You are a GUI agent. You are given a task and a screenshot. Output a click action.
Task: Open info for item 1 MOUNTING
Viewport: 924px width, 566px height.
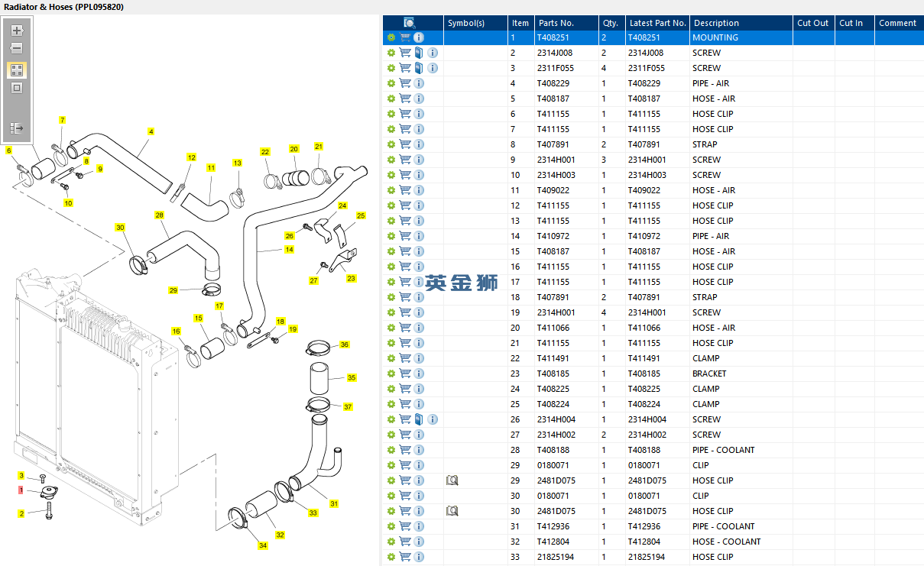(419, 37)
